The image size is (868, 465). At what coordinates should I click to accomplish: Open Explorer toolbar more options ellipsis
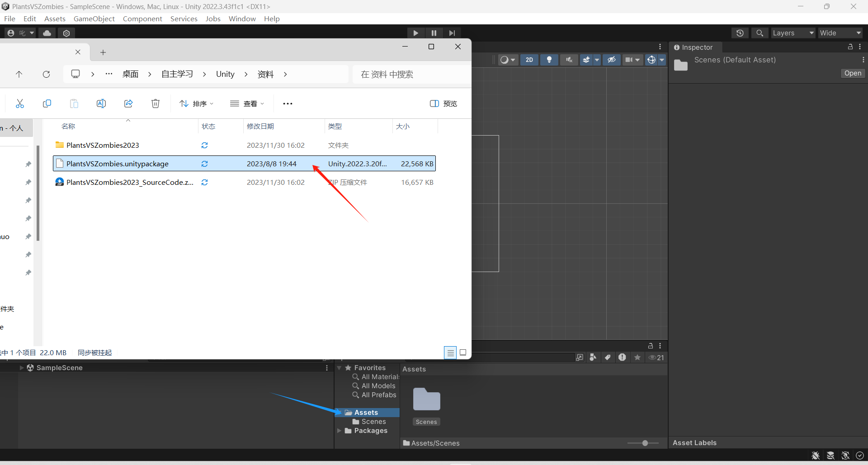(288, 103)
